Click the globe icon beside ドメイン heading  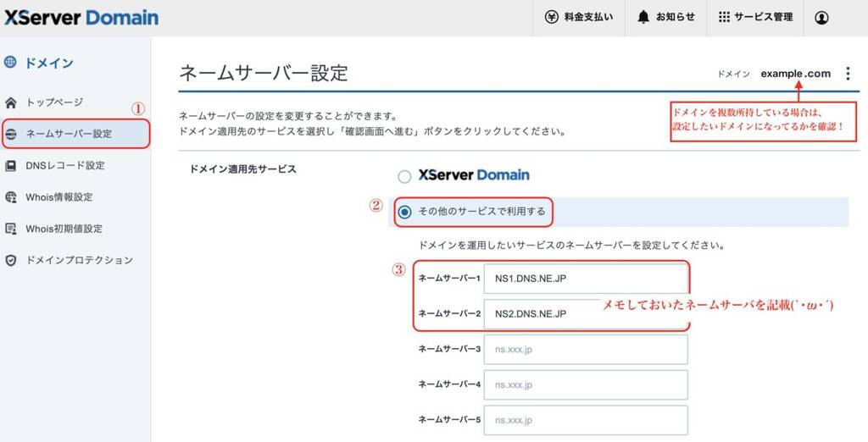10,62
